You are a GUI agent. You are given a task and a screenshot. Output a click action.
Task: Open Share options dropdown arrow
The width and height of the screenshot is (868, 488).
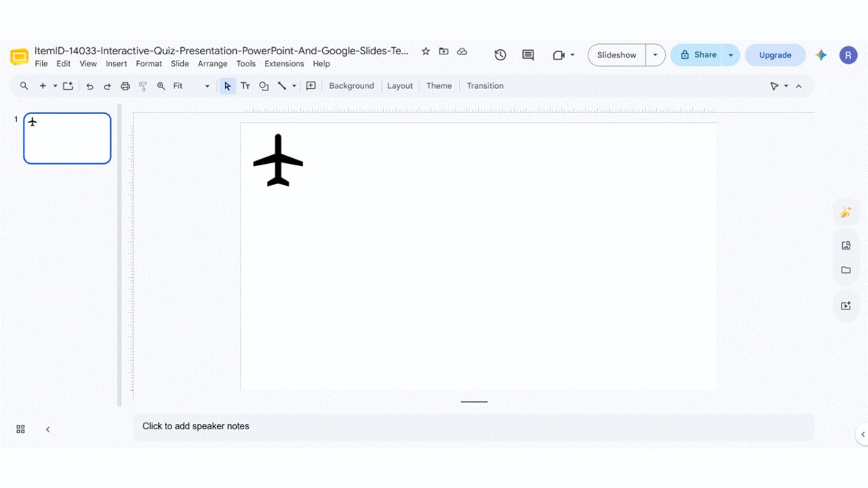tap(730, 55)
